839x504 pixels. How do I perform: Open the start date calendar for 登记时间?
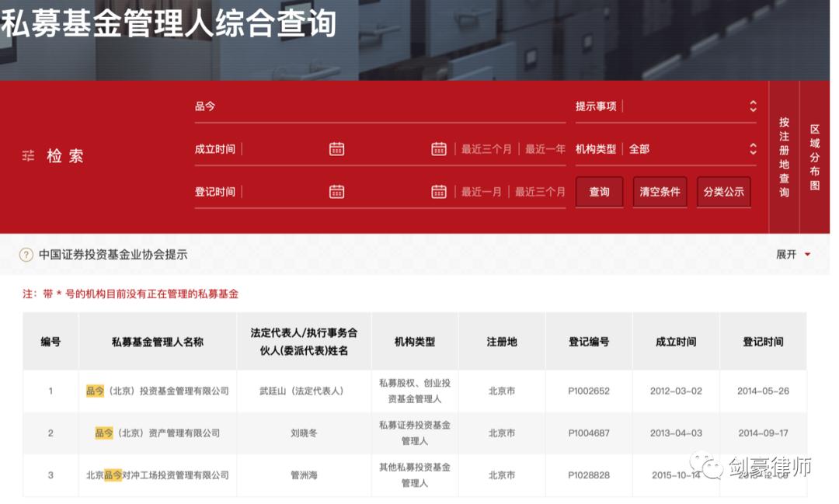[x=336, y=192]
